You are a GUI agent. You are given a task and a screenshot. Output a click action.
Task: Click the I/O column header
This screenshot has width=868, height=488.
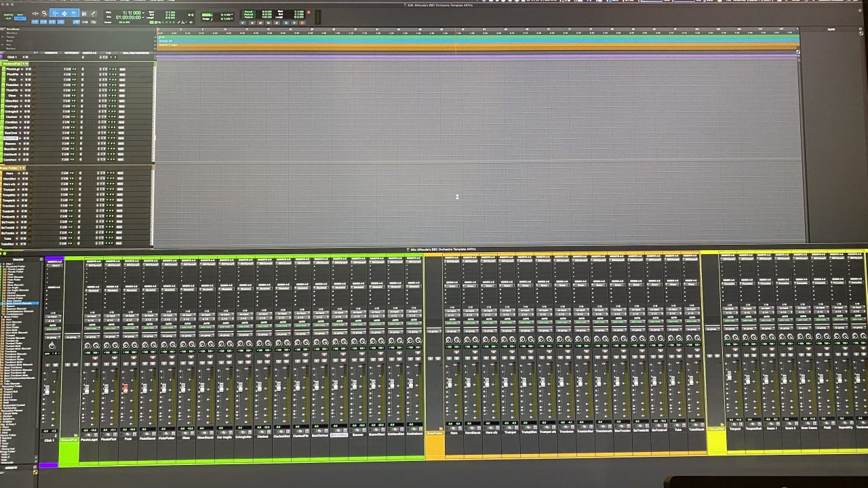click(x=108, y=53)
